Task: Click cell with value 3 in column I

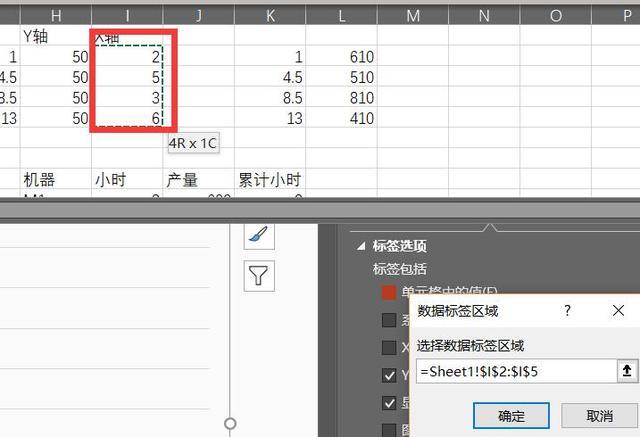Action: (127, 97)
